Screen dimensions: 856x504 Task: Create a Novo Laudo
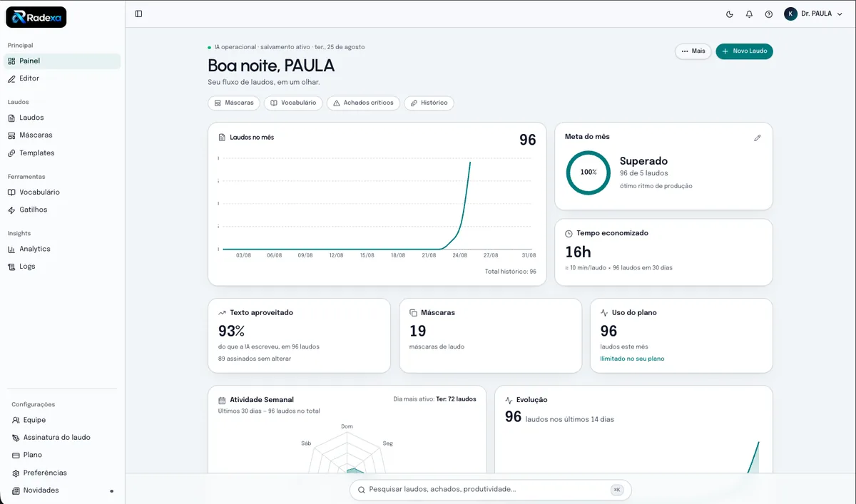pos(744,51)
